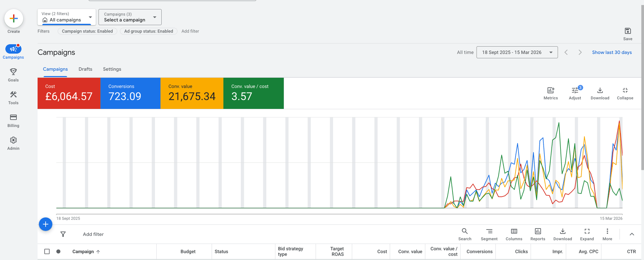Click Show last 30 days link
Image resolution: width=644 pixels, height=260 pixels.
coord(612,52)
